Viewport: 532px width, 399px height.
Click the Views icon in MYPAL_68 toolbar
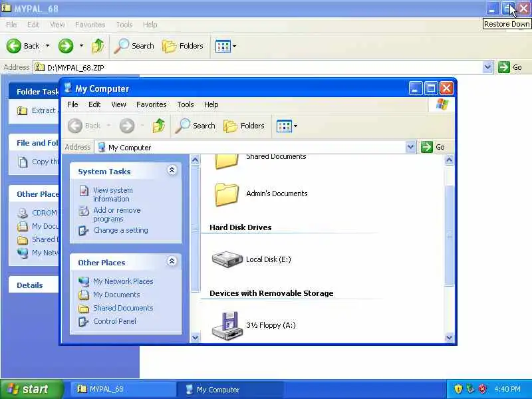[223, 46]
